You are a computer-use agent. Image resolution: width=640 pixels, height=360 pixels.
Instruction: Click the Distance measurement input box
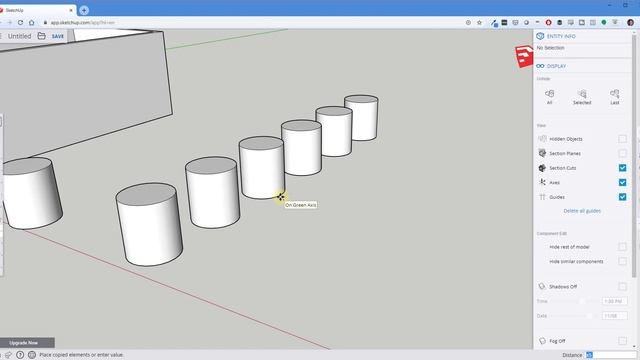pyautogui.click(x=611, y=355)
